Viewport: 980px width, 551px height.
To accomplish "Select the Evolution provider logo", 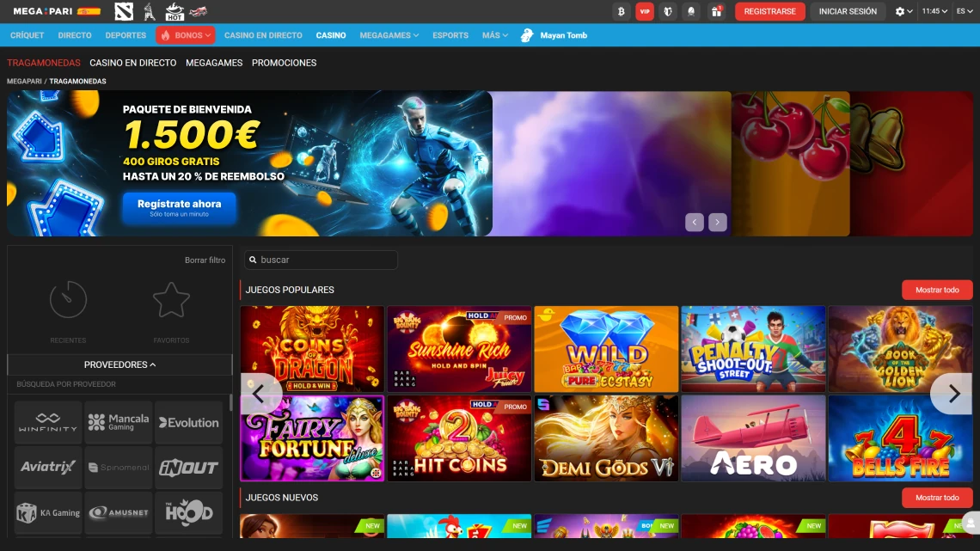I will tap(188, 422).
